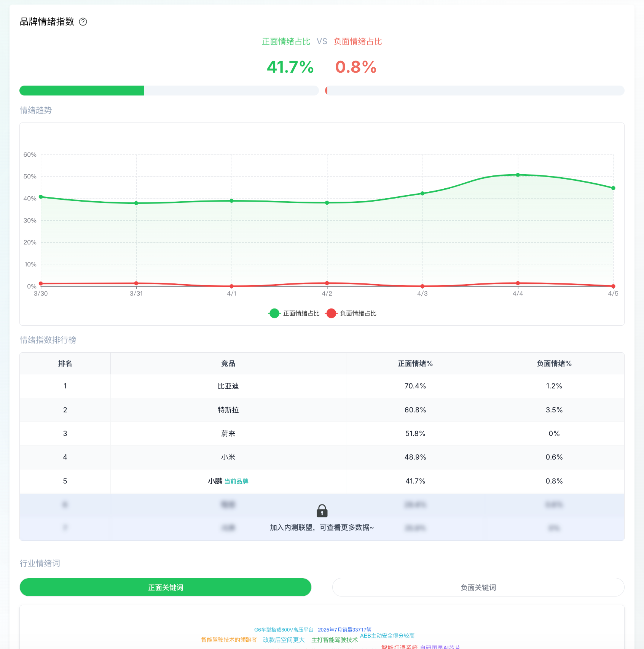Click keyword 主打智能驾驶技术
The width and height of the screenshot is (644, 649).
point(335,640)
